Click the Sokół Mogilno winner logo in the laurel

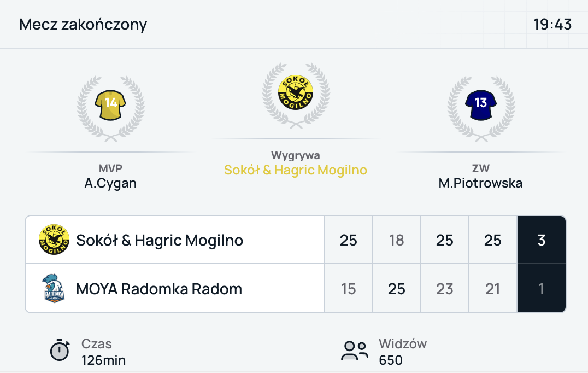tap(296, 90)
